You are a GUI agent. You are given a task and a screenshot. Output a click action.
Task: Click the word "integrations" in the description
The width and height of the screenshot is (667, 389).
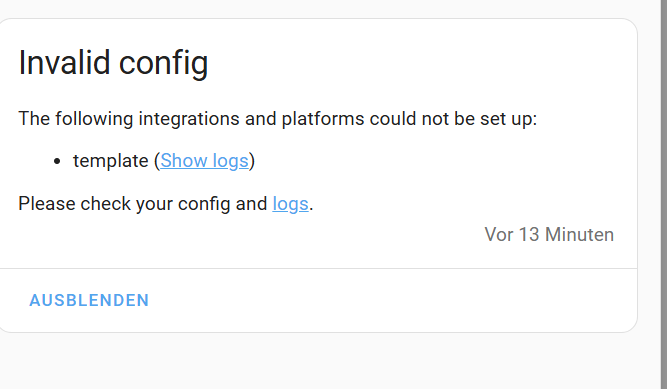click(x=189, y=119)
